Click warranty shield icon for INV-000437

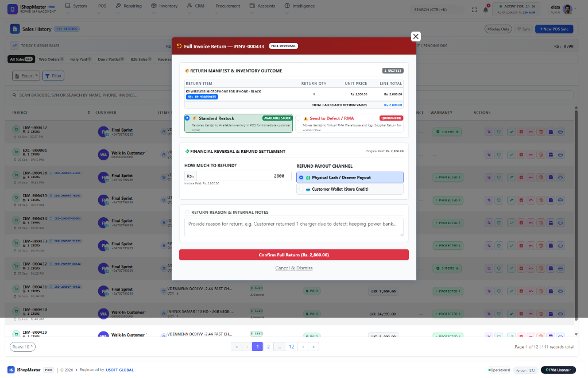pos(499,132)
